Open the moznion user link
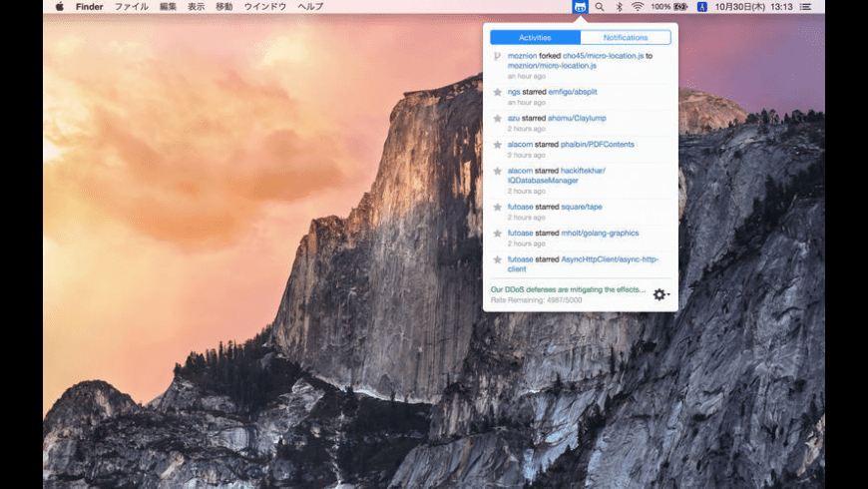Viewport: 868px width, 489px height. click(x=522, y=56)
